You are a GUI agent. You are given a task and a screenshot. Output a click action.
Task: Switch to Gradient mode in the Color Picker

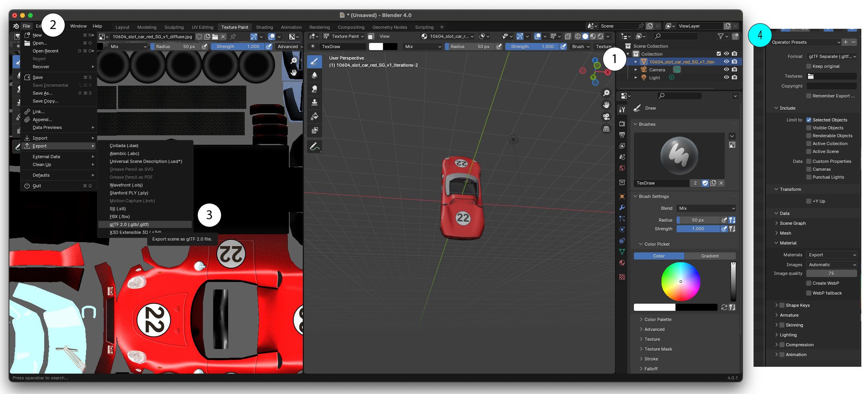tap(710, 256)
